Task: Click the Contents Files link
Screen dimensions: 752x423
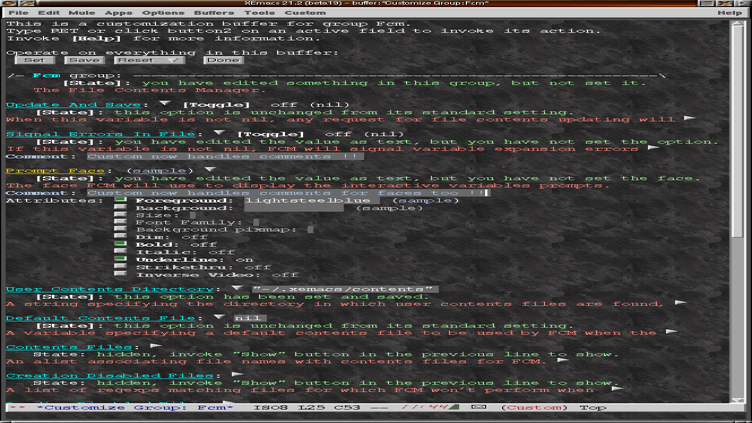Action: (69, 346)
